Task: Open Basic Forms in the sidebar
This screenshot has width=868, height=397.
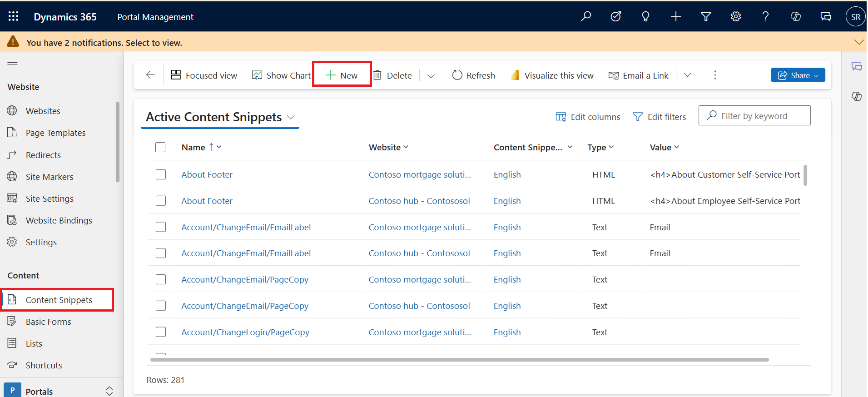Action: click(48, 322)
